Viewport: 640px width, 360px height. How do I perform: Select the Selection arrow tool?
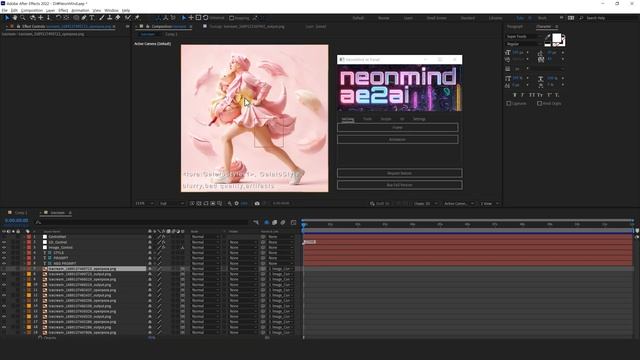click(7, 18)
